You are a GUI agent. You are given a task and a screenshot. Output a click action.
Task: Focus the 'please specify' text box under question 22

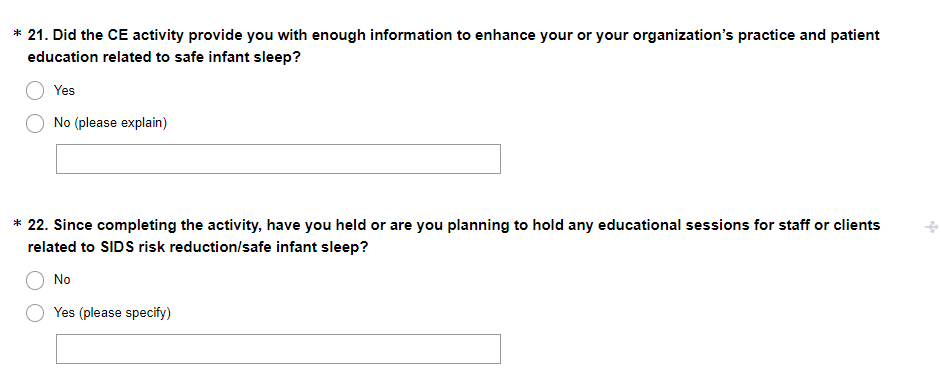tap(278, 348)
